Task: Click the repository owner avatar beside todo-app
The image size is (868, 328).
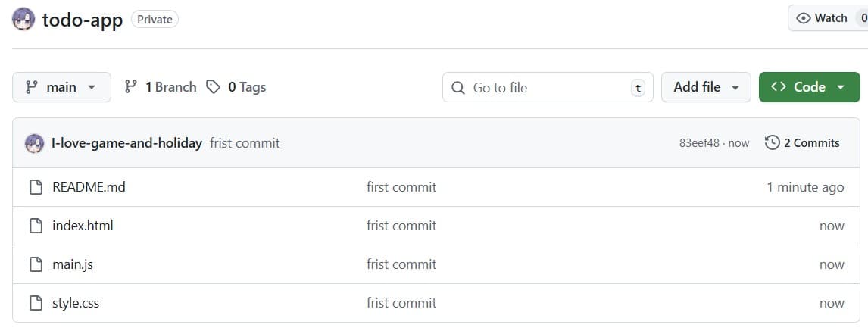Action: coord(23,19)
